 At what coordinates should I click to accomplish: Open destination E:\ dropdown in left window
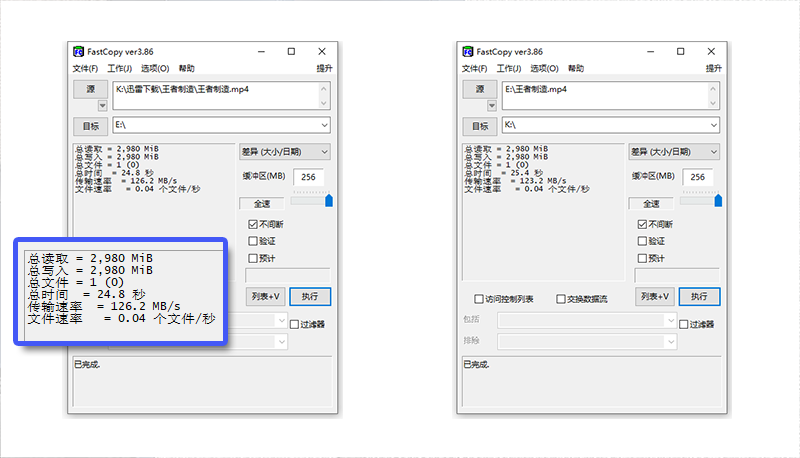324,125
